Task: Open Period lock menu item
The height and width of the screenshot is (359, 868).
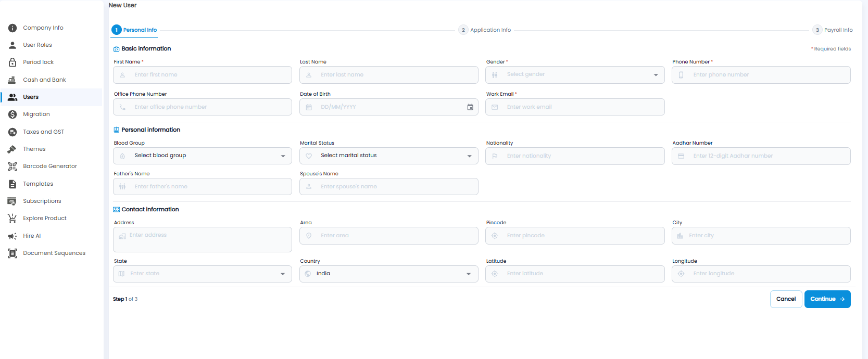Action: pyautogui.click(x=51, y=62)
